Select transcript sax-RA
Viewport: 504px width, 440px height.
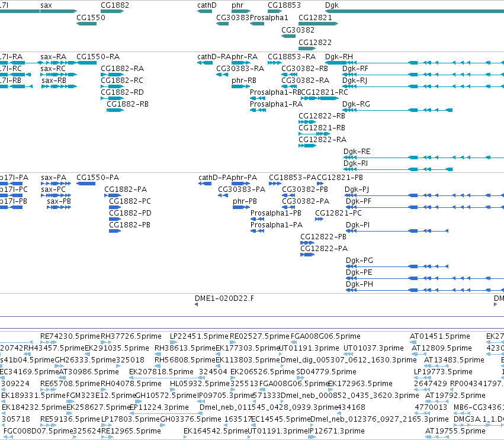[x=53, y=57]
